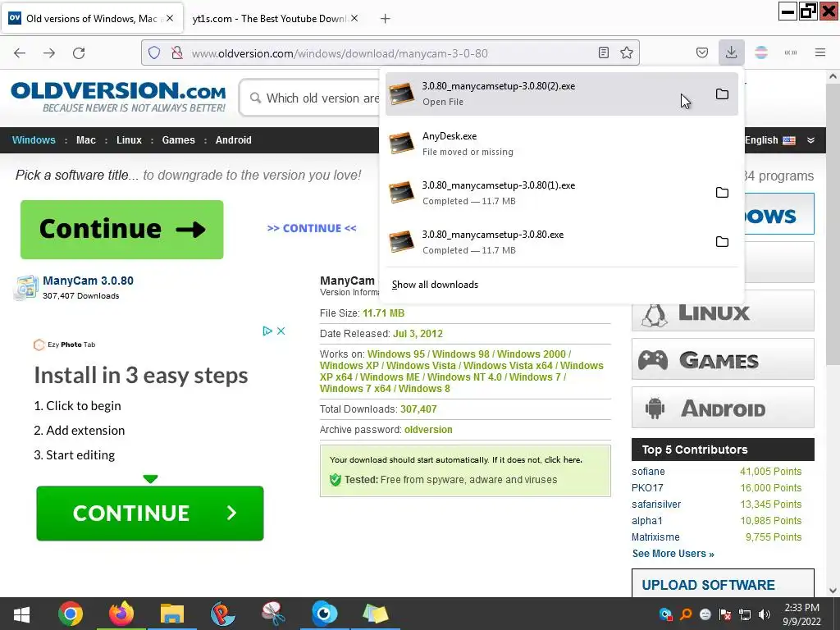Open the Mac navigation menu item
Image resolution: width=840 pixels, height=630 pixels.
pos(85,139)
